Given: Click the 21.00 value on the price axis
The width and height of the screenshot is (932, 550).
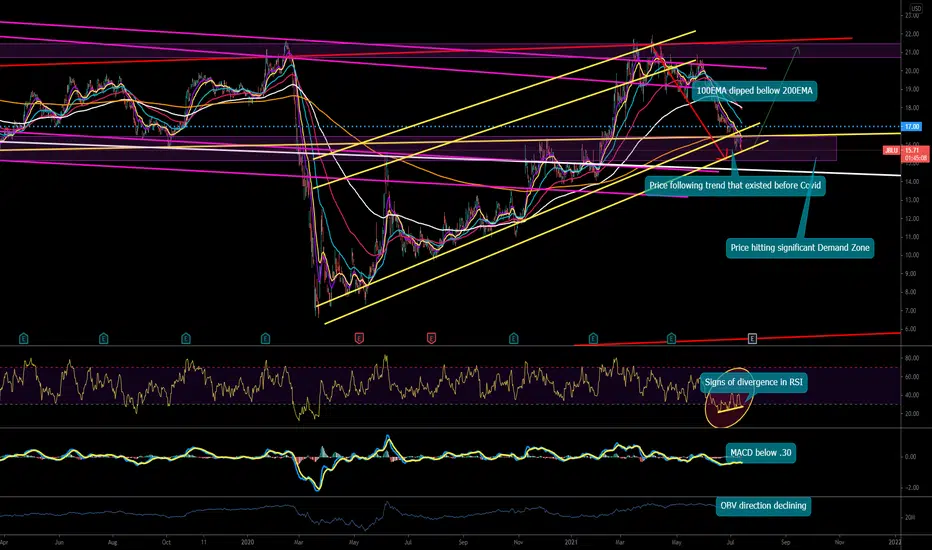Looking at the screenshot, I should [912, 52].
